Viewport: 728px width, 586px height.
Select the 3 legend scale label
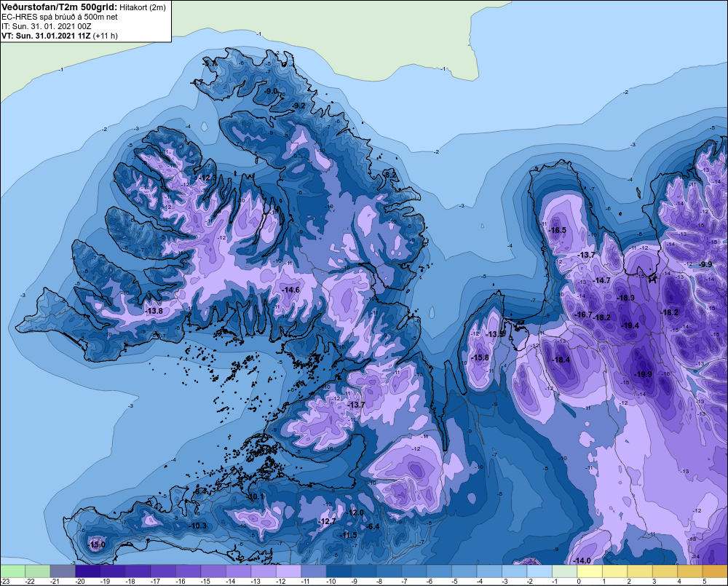coord(654,582)
